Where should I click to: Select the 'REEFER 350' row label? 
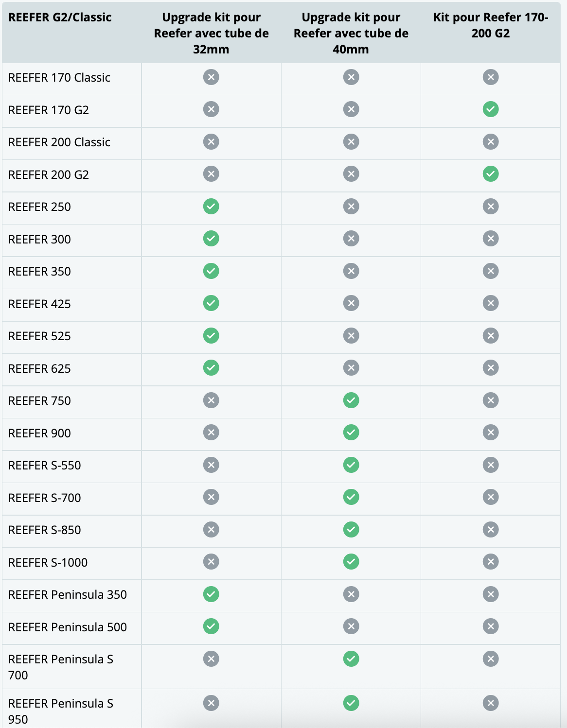coord(40,271)
